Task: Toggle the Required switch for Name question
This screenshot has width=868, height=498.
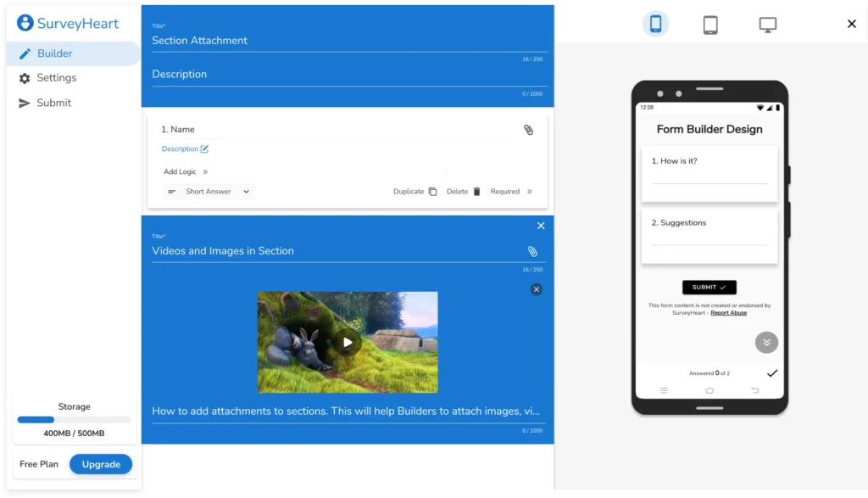Action: pyautogui.click(x=530, y=192)
